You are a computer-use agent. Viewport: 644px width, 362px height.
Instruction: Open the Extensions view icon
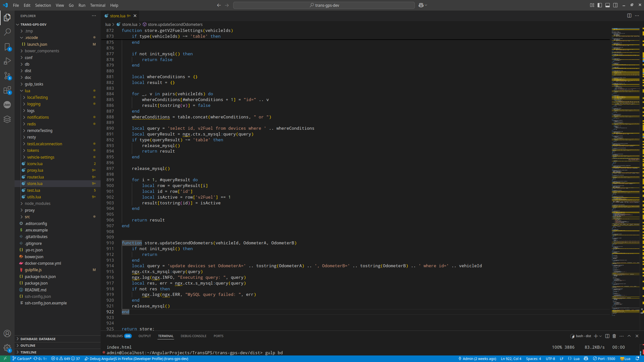(7, 90)
